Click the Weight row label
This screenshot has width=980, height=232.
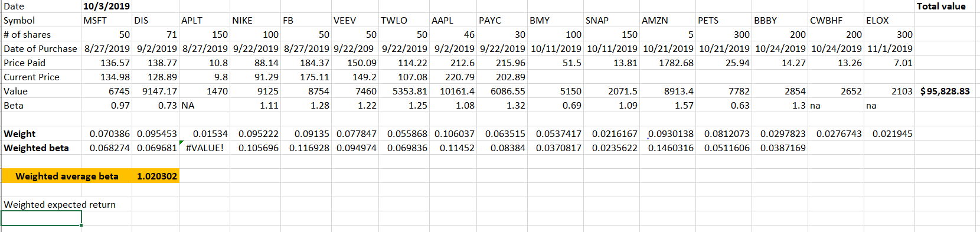(41, 133)
